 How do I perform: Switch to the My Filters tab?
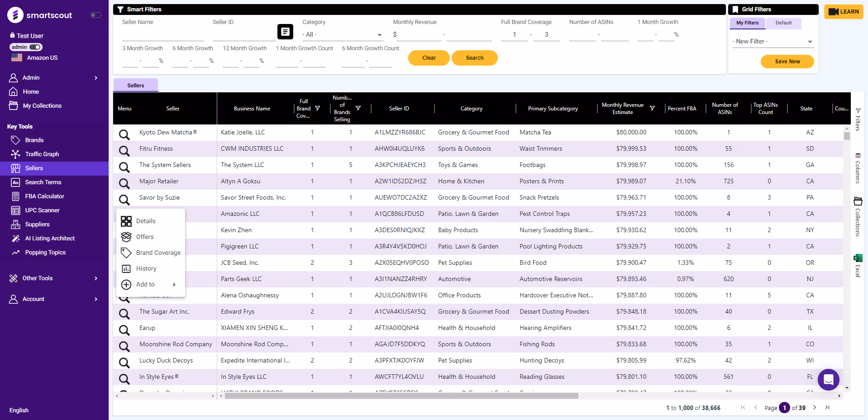click(x=747, y=23)
